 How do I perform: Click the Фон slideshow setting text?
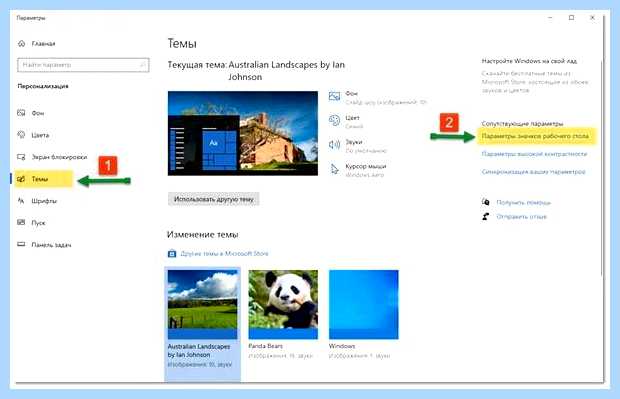click(x=386, y=102)
